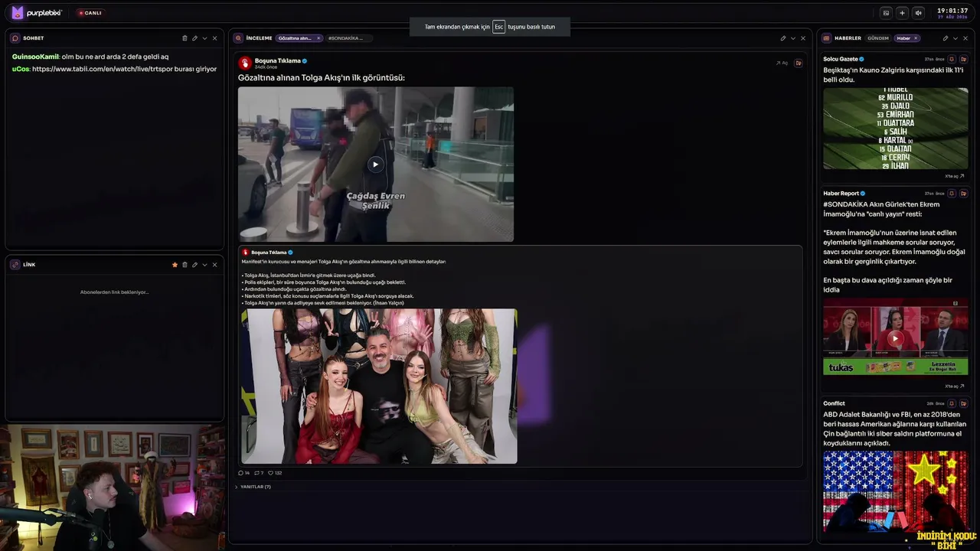
Task: Click the flag icon on Conflict post
Action: (x=963, y=403)
